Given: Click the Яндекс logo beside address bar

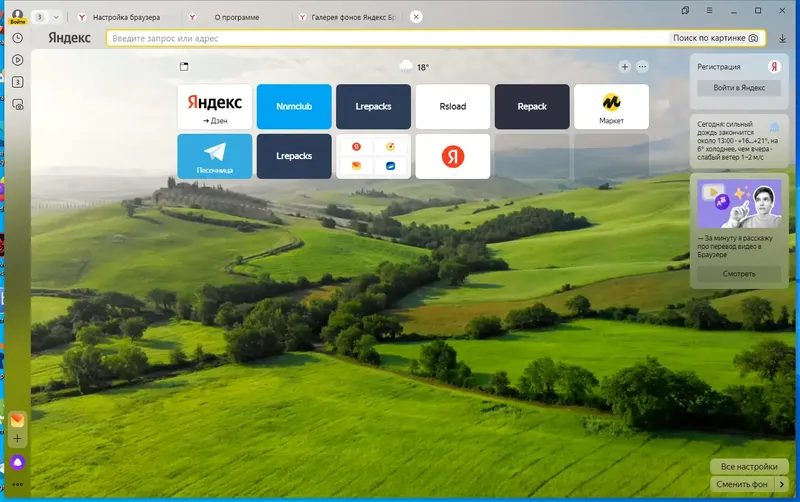Looking at the screenshot, I should [69, 38].
